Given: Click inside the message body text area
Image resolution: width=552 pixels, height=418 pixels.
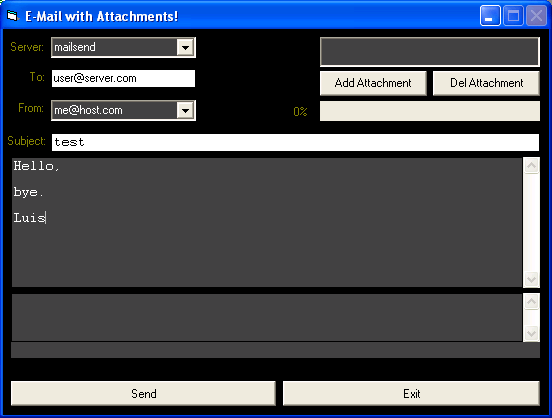Looking at the screenshot, I should pos(267,222).
